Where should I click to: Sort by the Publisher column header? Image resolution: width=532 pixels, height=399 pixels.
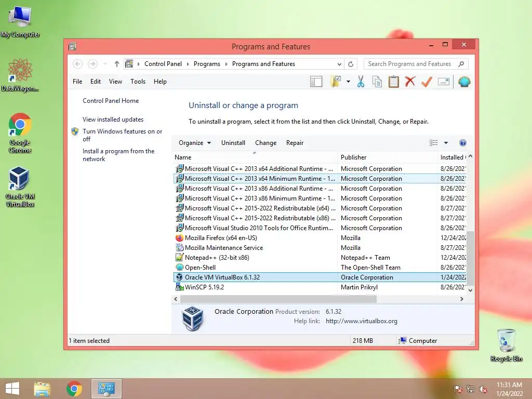pos(387,157)
